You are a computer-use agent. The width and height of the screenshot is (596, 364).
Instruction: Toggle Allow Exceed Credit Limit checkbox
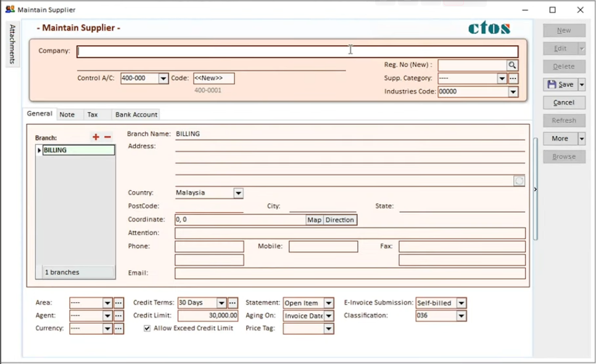[147, 328]
